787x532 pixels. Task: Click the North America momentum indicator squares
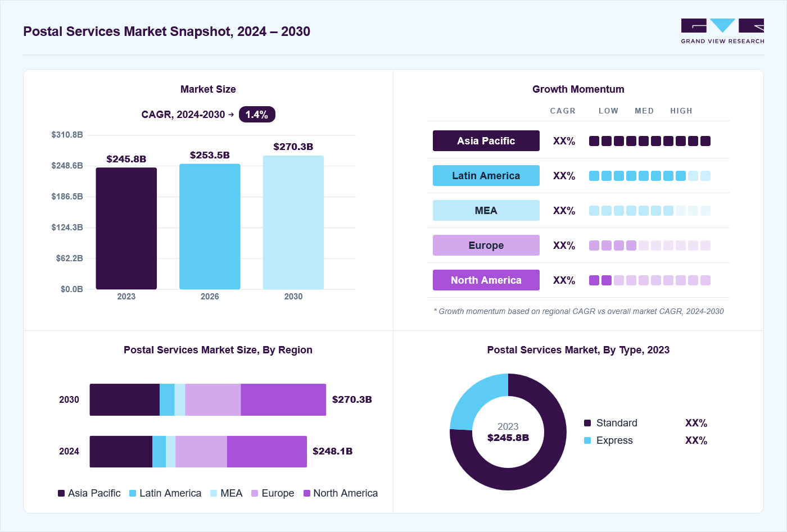(x=650, y=280)
